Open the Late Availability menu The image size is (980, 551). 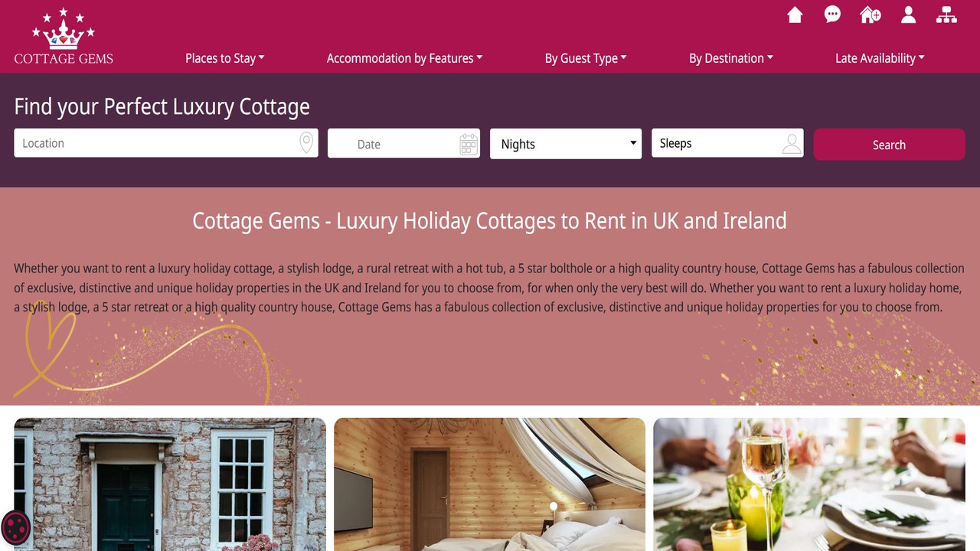pyautogui.click(x=880, y=58)
